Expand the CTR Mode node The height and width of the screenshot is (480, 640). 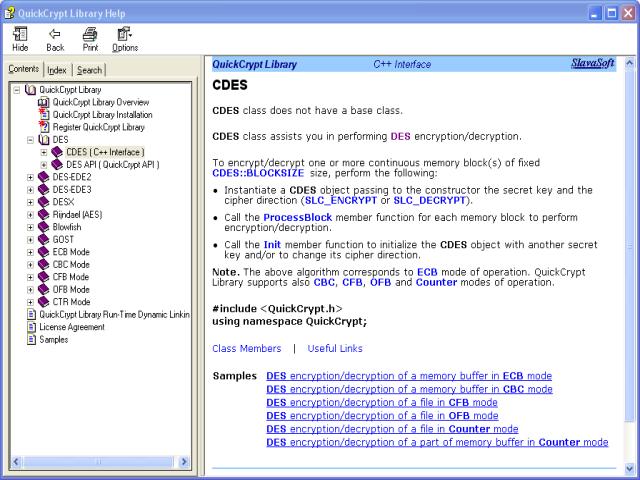click(x=30, y=302)
